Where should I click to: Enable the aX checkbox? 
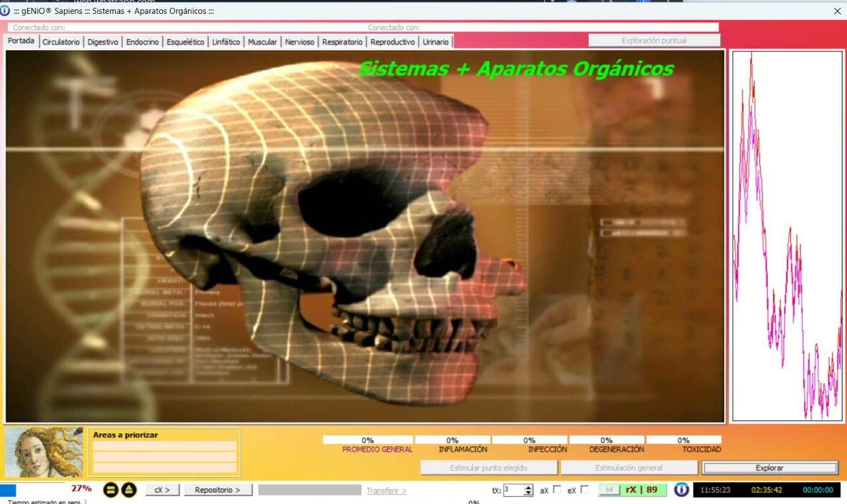coord(557,489)
